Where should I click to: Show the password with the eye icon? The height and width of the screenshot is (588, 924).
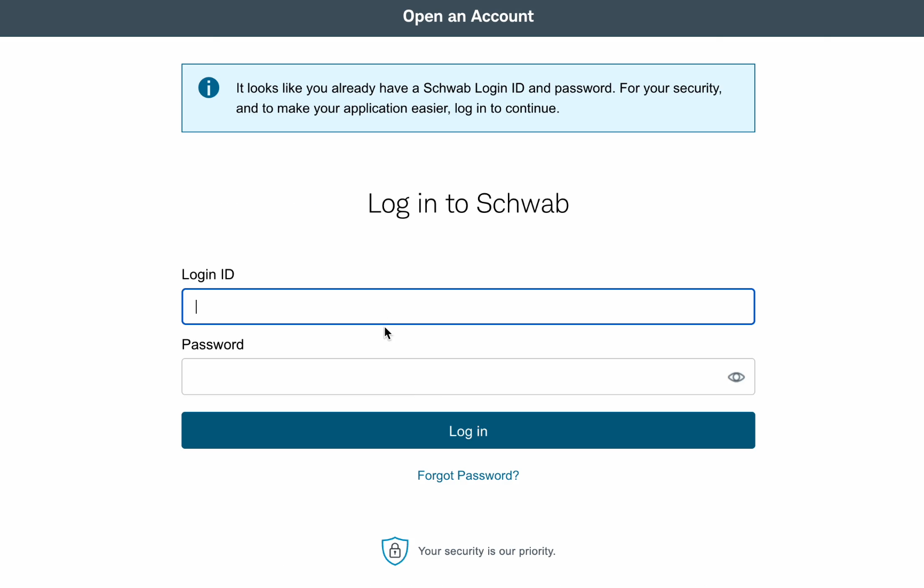click(736, 377)
